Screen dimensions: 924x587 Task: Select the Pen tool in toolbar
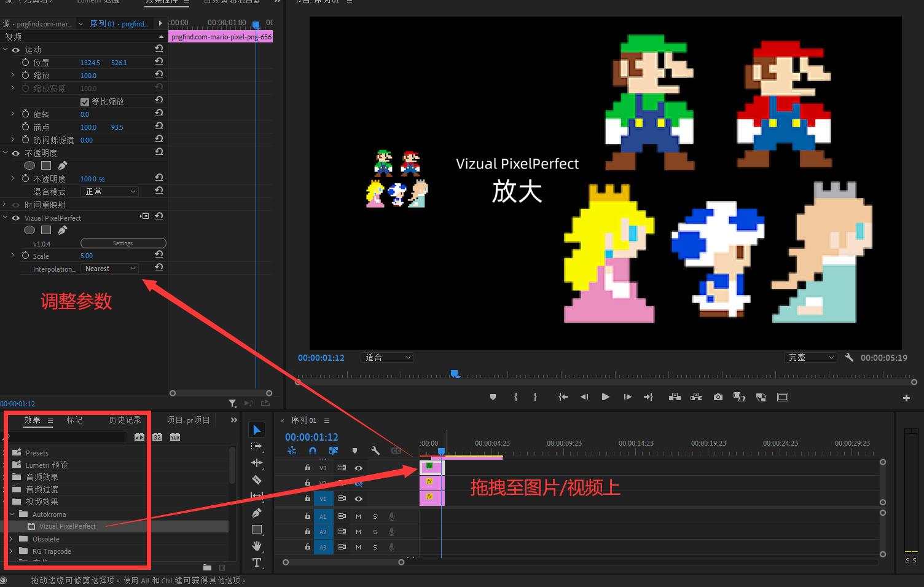click(x=257, y=513)
